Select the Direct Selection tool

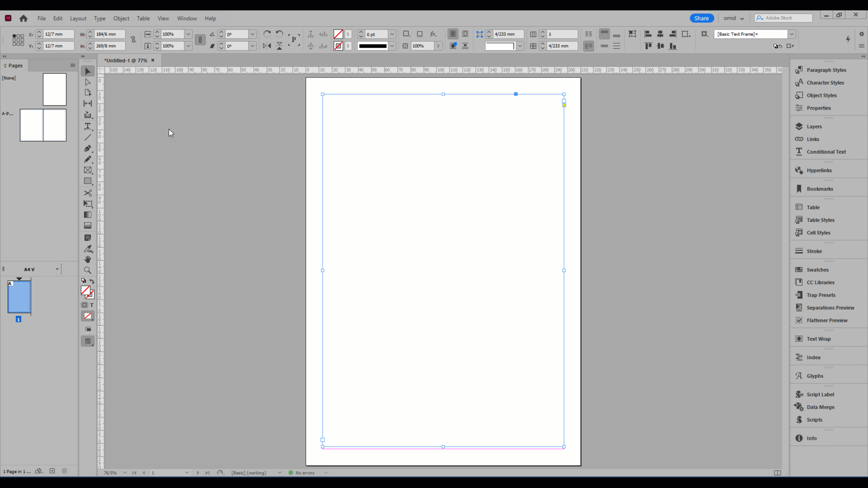88,82
